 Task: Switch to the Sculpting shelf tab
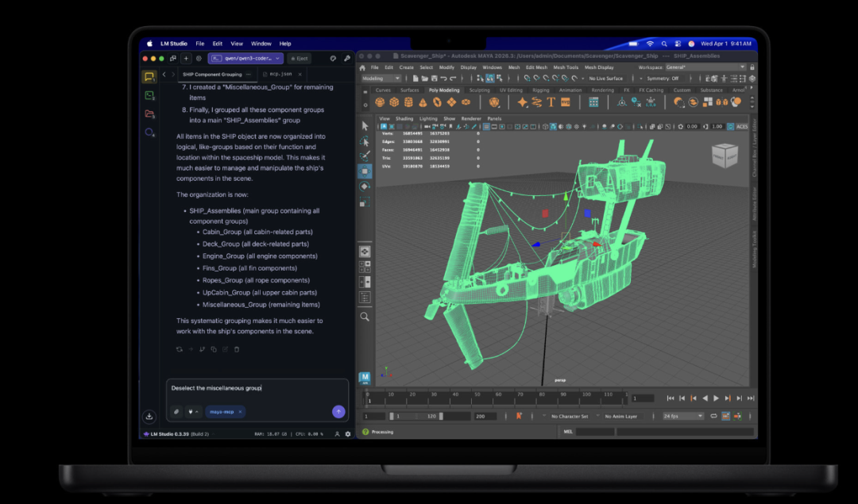[479, 90]
